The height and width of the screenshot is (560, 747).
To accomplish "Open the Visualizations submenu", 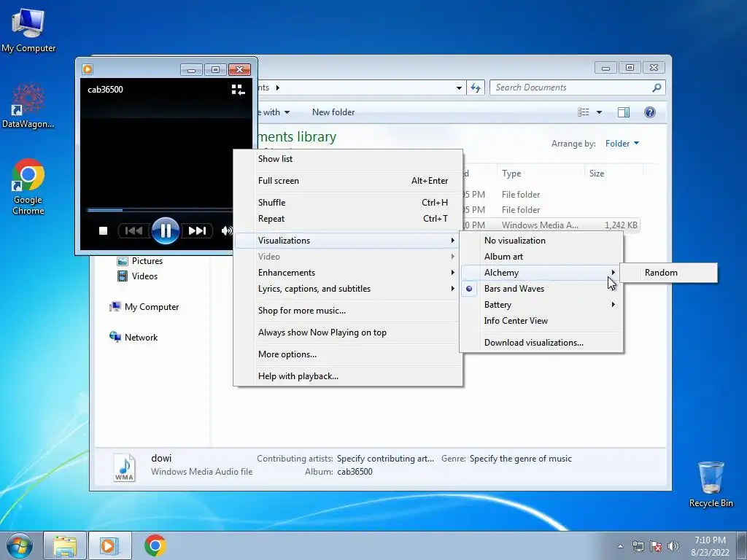I will coord(348,241).
